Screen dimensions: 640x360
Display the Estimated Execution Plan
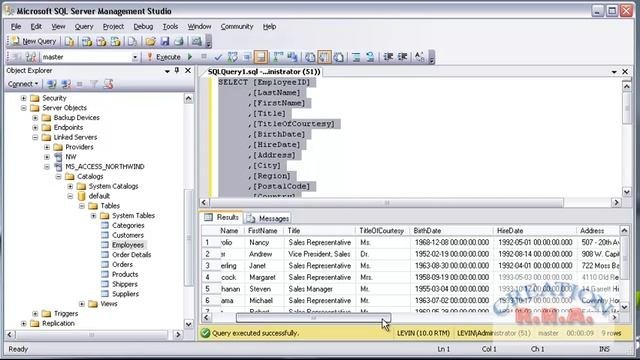233,57
